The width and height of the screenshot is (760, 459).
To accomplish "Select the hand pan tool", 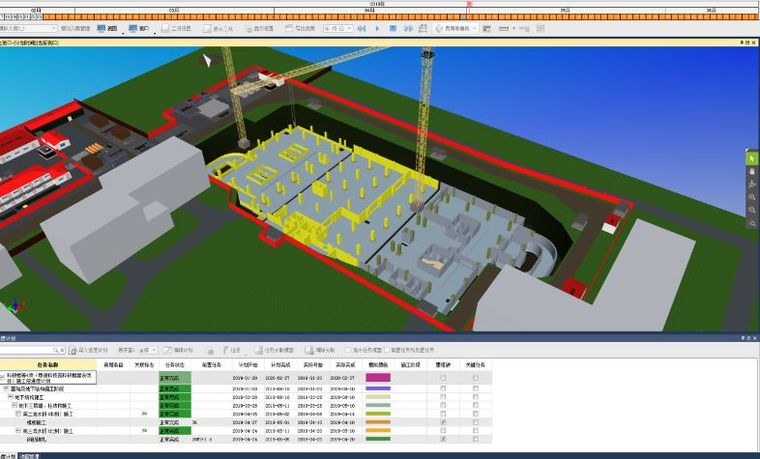I will [751, 171].
